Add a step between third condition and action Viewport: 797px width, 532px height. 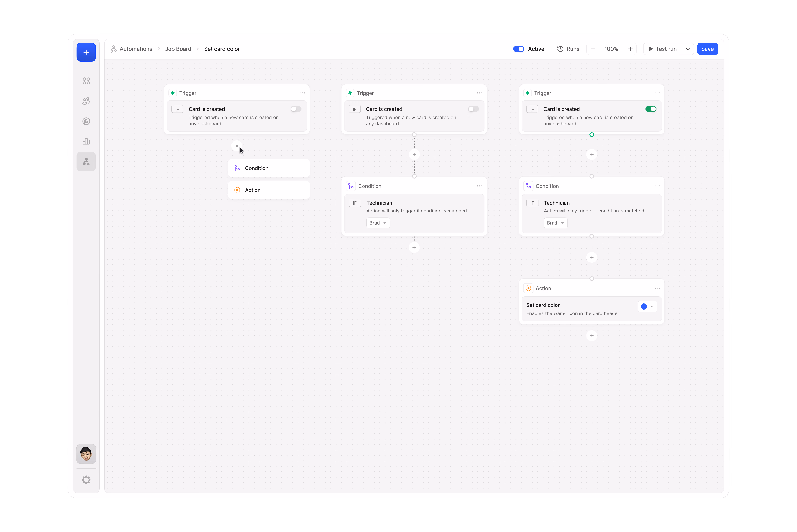click(592, 257)
